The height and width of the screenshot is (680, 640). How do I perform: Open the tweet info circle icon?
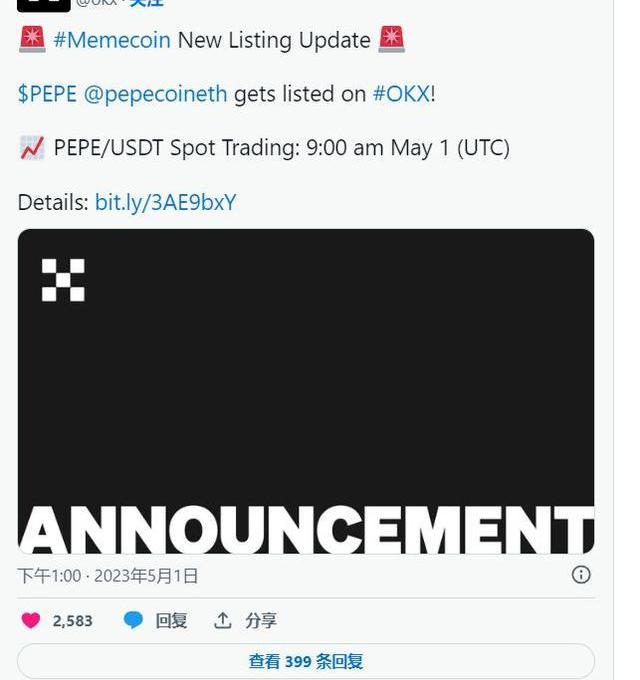[581, 574]
